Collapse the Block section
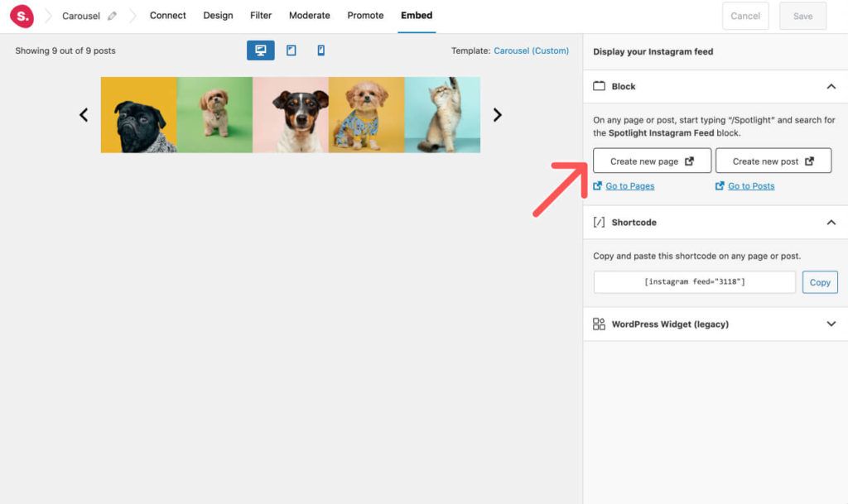Image resolution: width=848 pixels, height=504 pixels. [831, 86]
